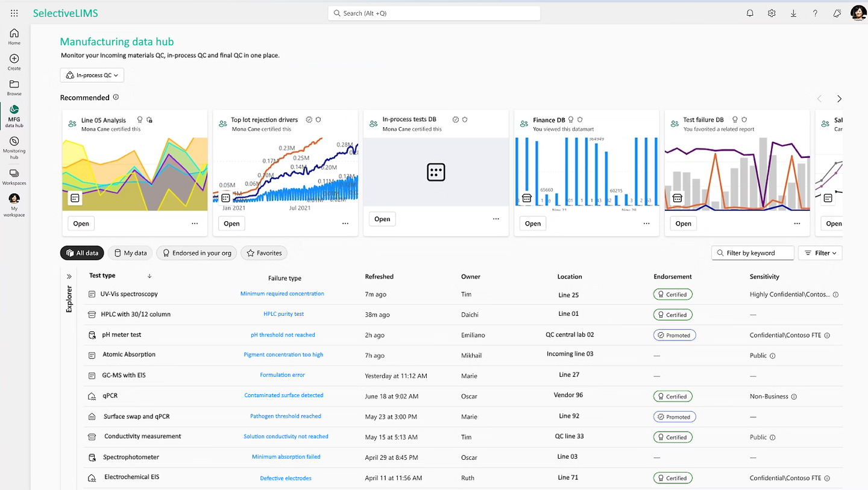Select the Atomic Absorption row name
The image size is (868, 490).
point(129,354)
